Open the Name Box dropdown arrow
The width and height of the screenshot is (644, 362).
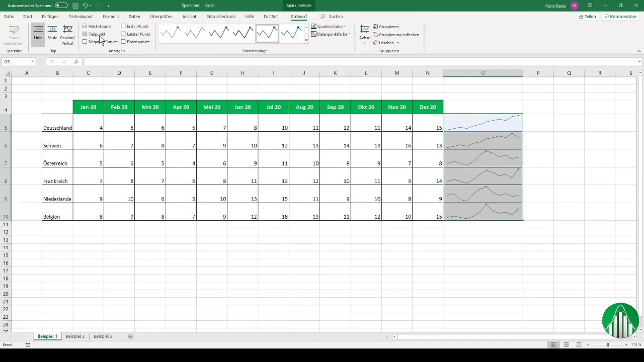point(32,61)
